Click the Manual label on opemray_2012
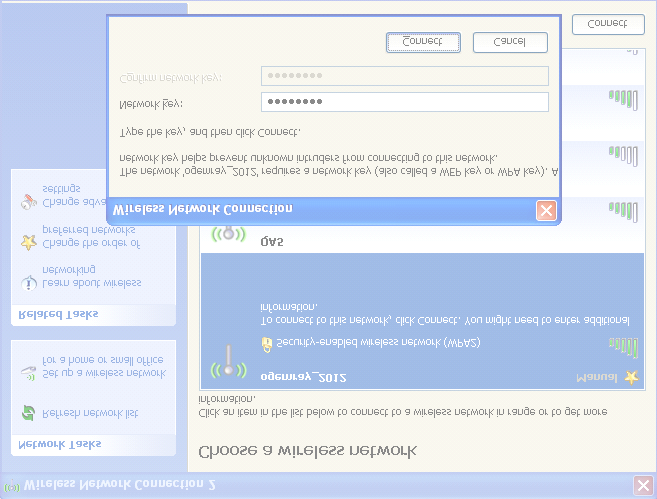The height and width of the screenshot is (499, 657). pos(597,377)
